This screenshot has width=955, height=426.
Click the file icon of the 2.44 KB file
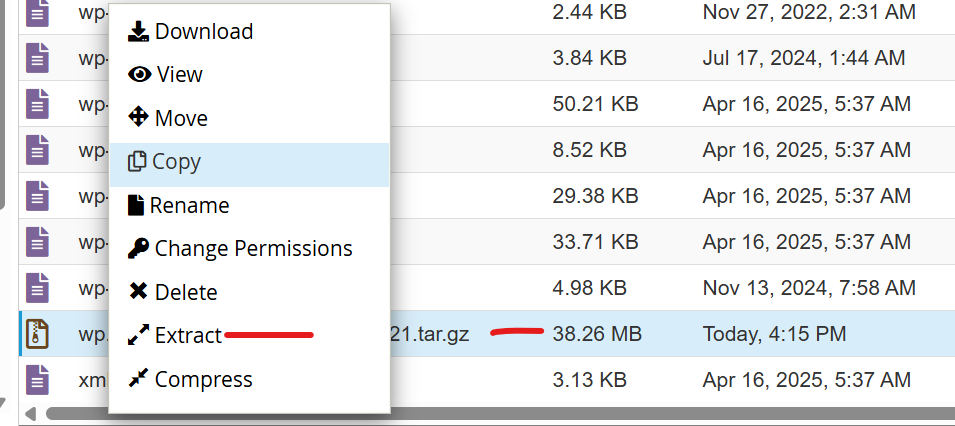point(37,13)
